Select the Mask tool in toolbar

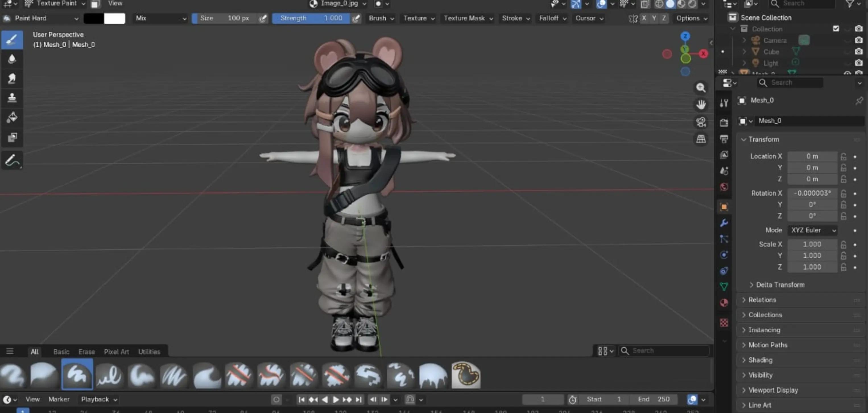12,137
